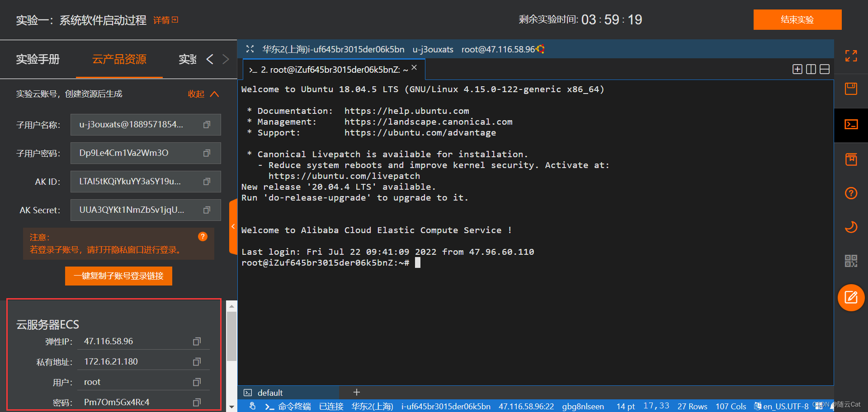This screenshot has width=868, height=412.
Task: Click root@47.116.58.96 in the terminal header
Action: coord(498,49)
